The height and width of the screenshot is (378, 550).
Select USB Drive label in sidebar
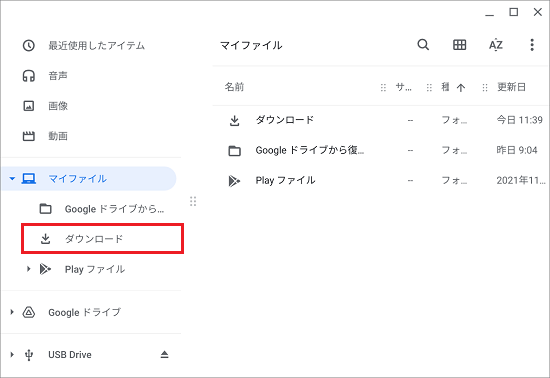tap(70, 355)
